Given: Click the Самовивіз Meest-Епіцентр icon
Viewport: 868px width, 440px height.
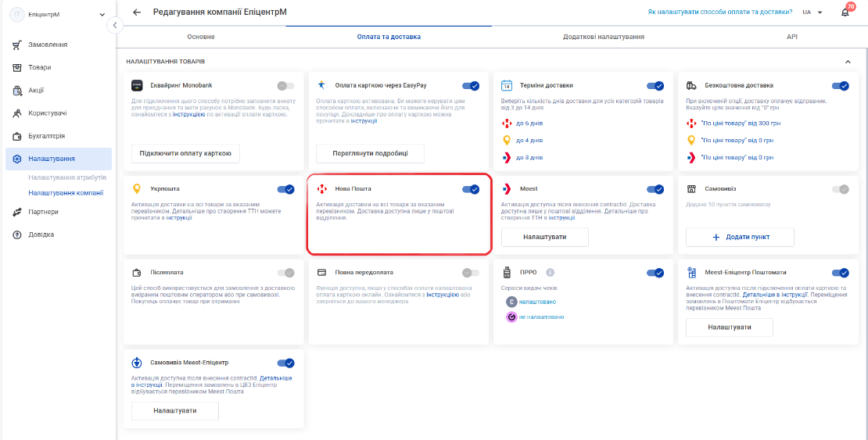Looking at the screenshot, I should (x=137, y=363).
